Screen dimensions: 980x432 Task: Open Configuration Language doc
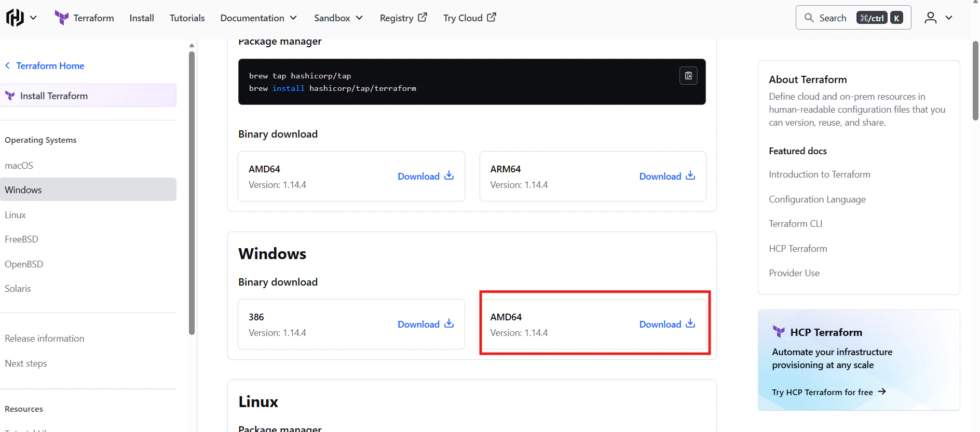coord(817,199)
